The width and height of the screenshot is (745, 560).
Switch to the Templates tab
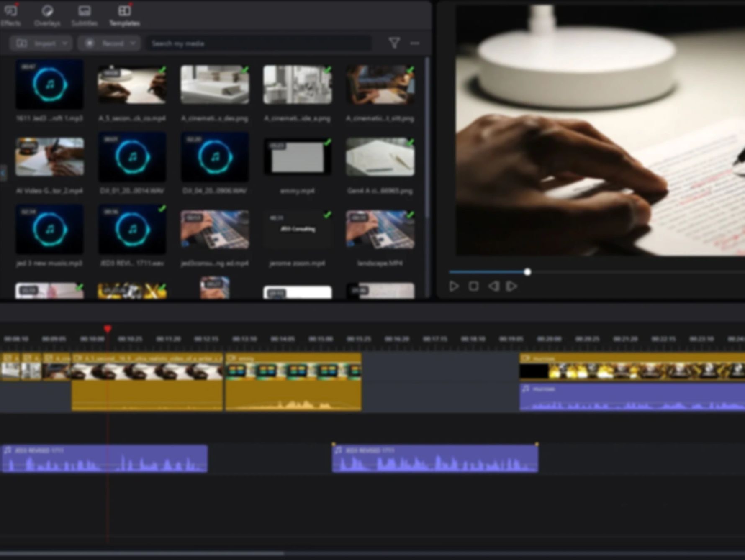[x=124, y=15]
